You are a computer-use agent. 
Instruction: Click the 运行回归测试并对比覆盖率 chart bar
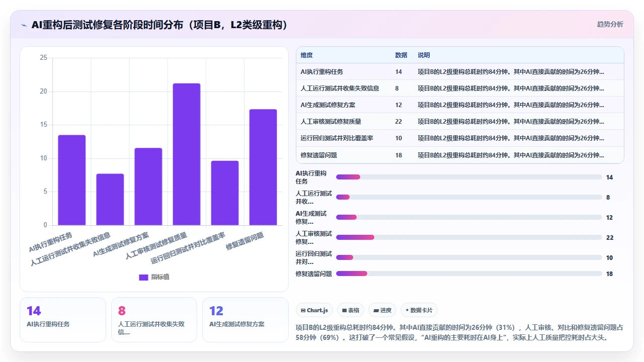[225, 193]
